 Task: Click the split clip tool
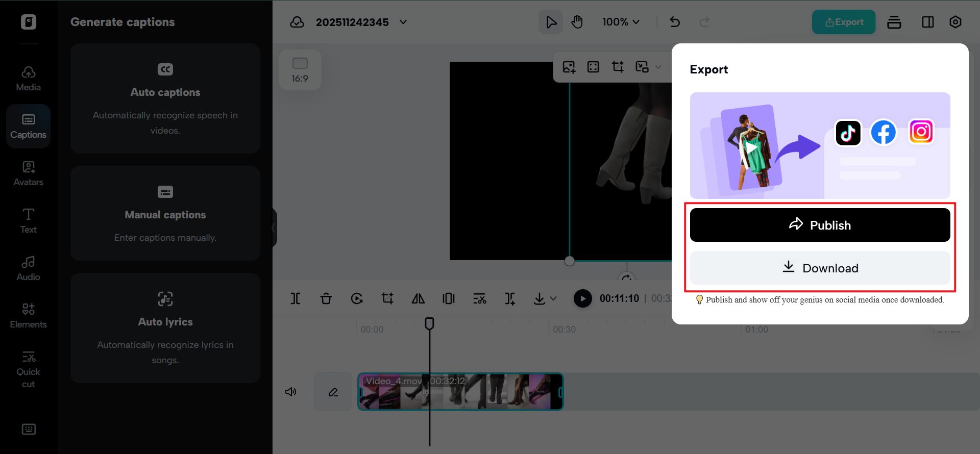coord(296,298)
